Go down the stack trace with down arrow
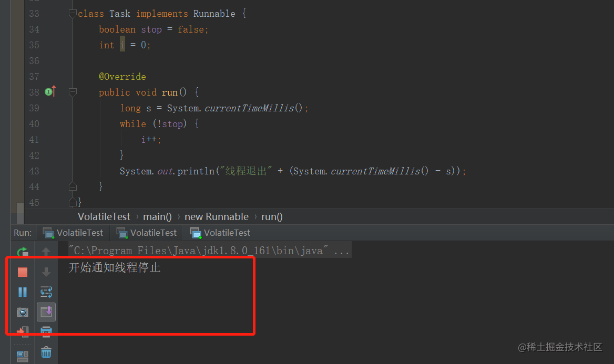Image resolution: width=614 pixels, height=364 pixels. [46, 272]
